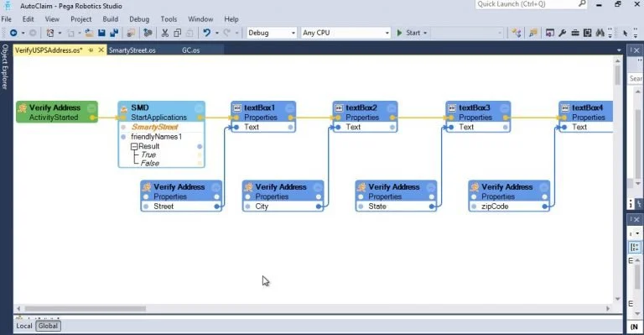Collapse the SMD StartApplications node

200,108
